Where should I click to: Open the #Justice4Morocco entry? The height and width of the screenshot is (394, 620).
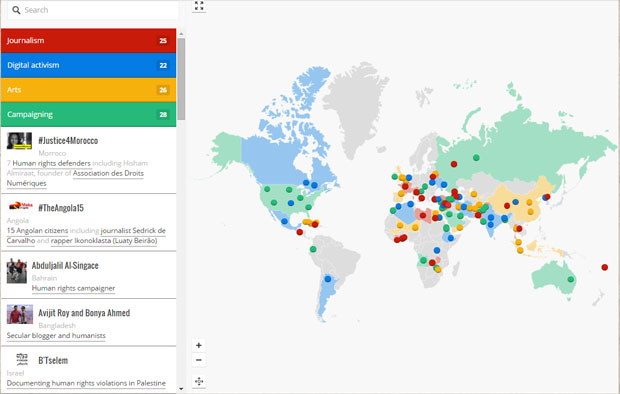tap(89, 160)
